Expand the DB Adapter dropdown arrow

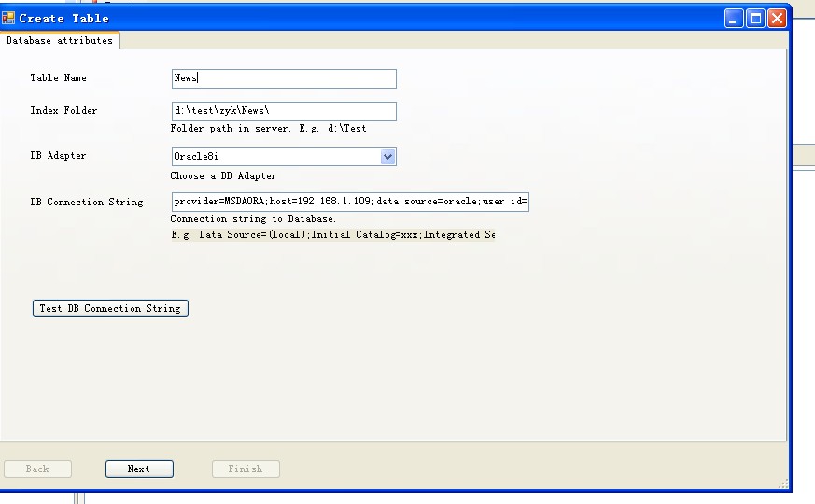coord(387,157)
